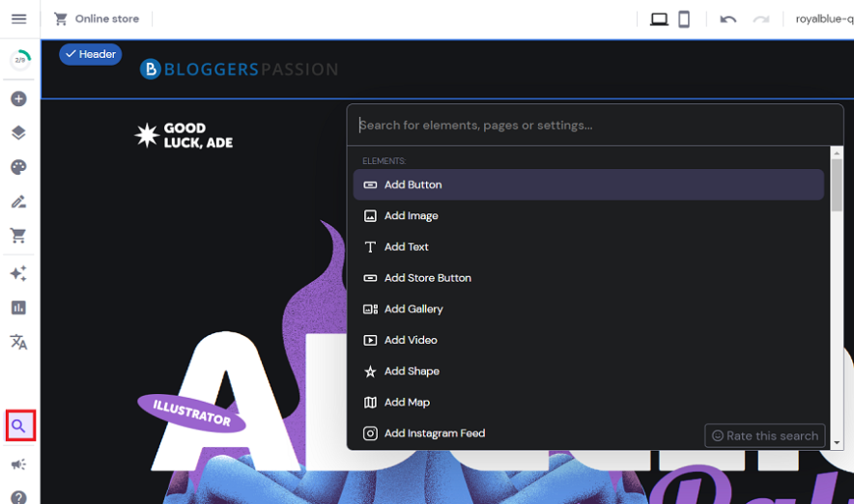Open the pages and layers panel
The height and width of the screenshot is (504, 854).
point(18,133)
